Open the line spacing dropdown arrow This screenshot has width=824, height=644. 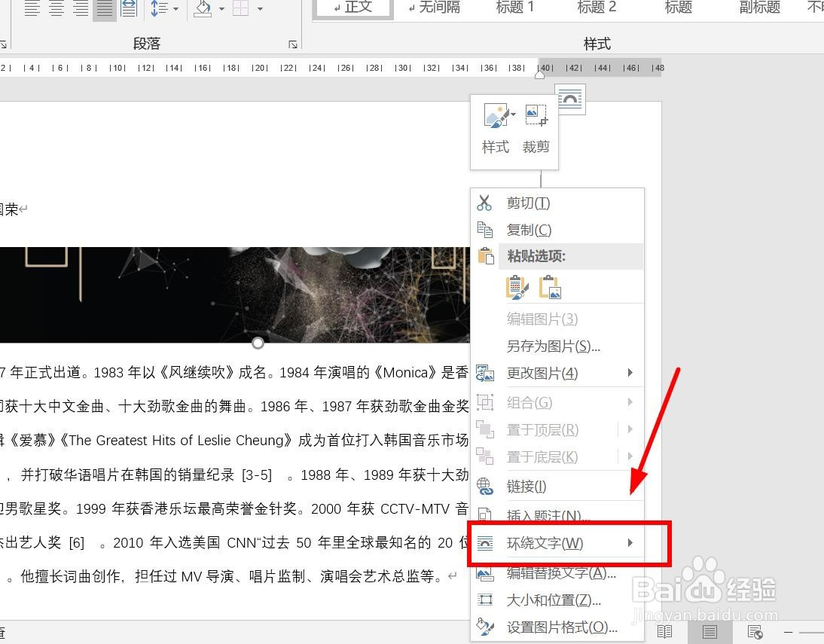coord(175,9)
